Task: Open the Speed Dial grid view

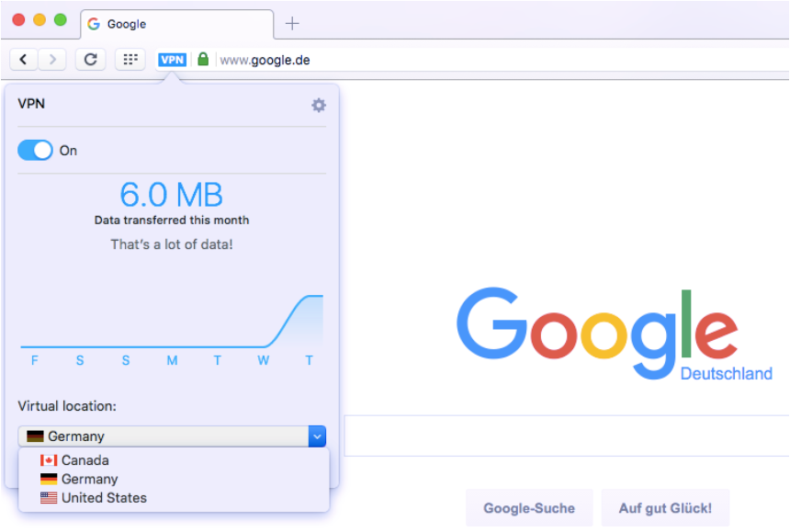Action: click(130, 60)
